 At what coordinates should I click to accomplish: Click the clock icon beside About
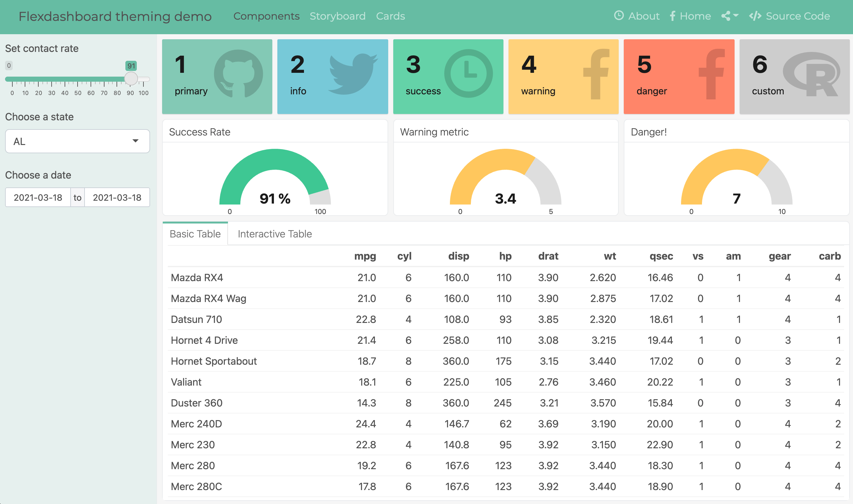(x=619, y=16)
